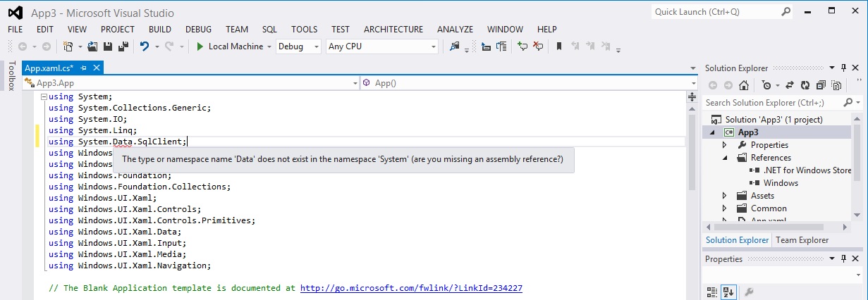Click the New Project toolbar icon
The width and height of the screenshot is (868, 300).
click(68, 46)
